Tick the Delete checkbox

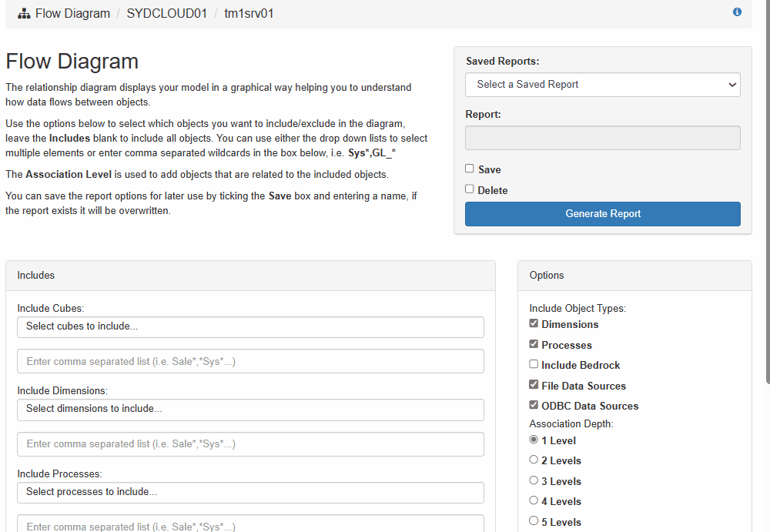[470, 189]
